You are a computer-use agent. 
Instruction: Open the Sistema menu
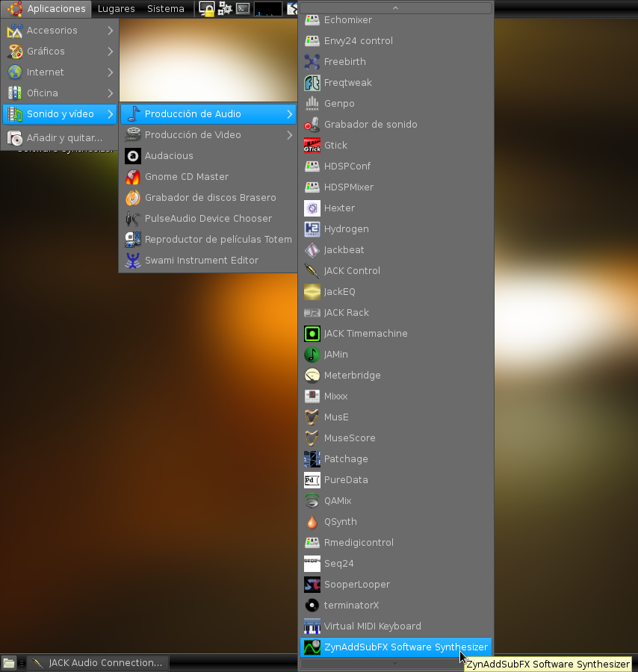[166, 8]
